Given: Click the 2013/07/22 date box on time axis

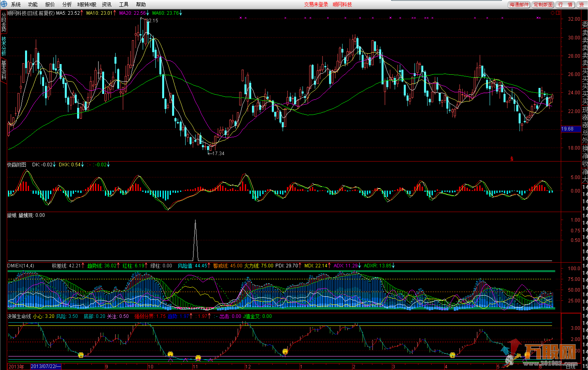Looking at the screenshot, I should (x=46, y=367).
